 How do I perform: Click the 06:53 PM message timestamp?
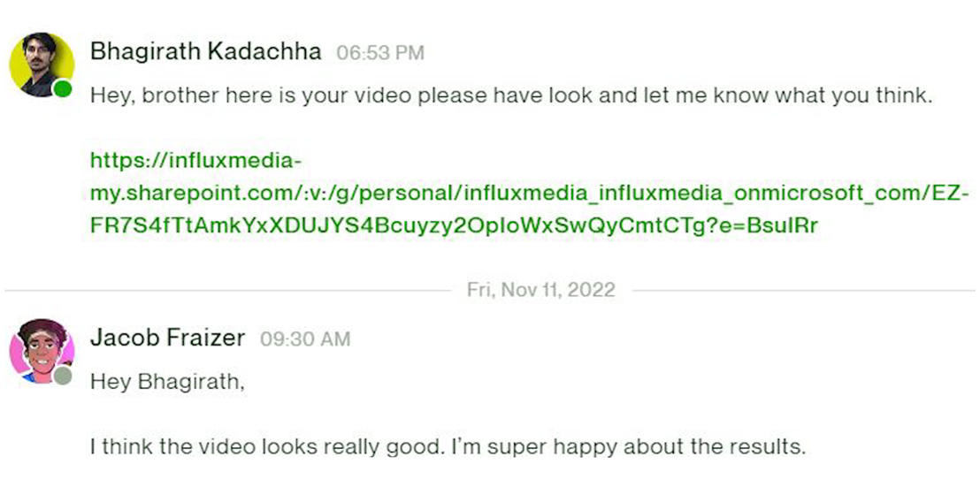[x=380, y=53]
